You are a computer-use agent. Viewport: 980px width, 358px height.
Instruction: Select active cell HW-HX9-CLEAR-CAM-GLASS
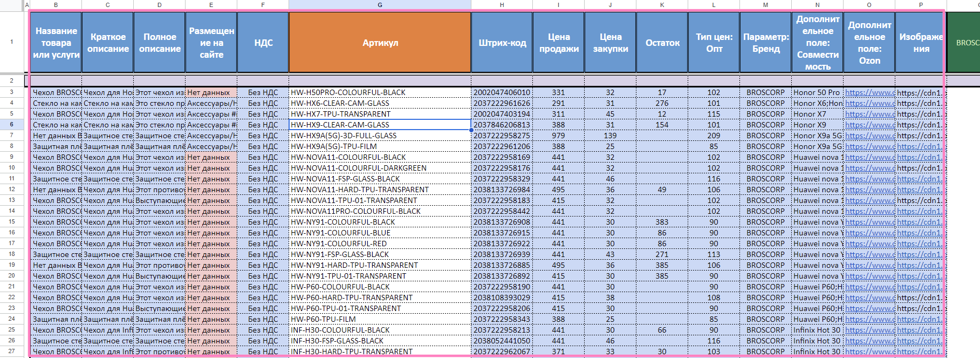click(380, 125)
